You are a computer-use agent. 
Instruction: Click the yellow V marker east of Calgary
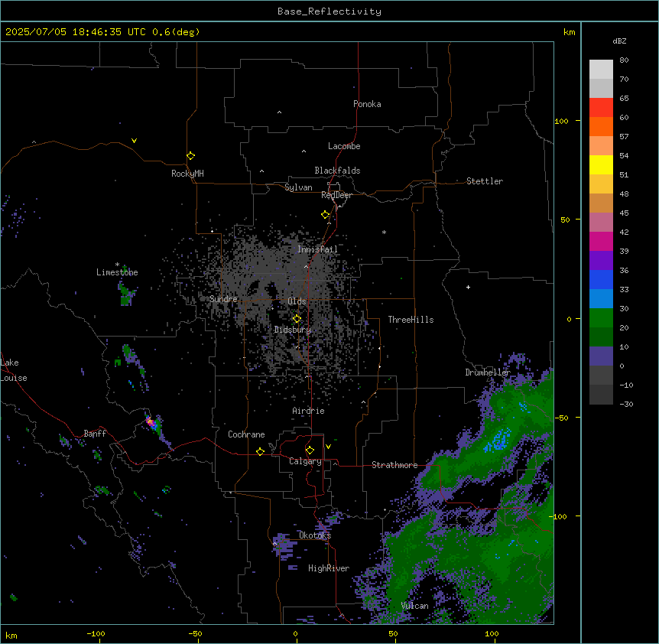point(328,447)
